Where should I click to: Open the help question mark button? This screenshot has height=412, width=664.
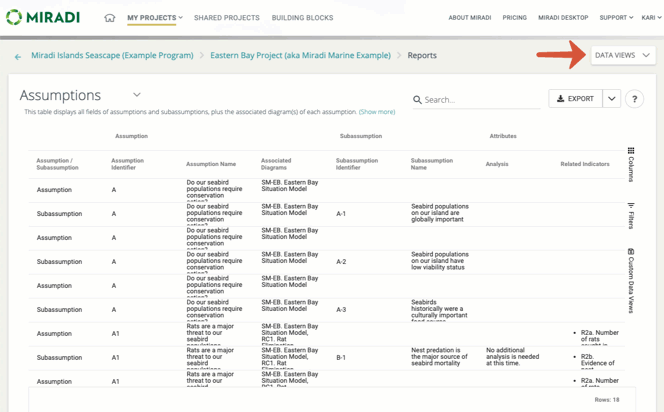click(x=634, y=99)
